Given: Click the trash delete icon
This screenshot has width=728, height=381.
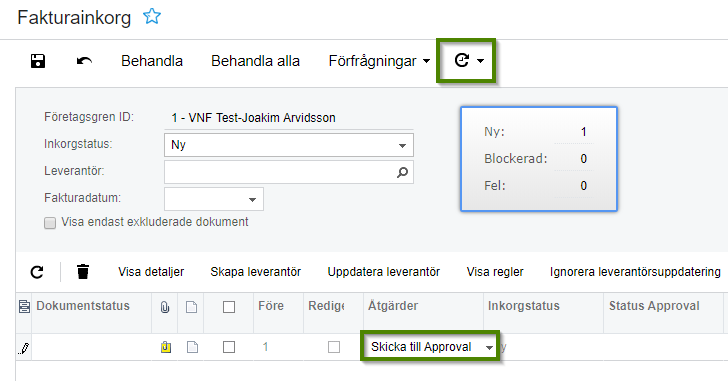Looking at the screenshot, I should tap(83, 271).
